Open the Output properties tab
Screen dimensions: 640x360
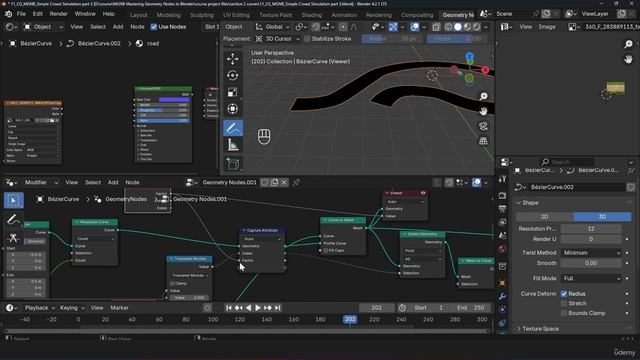pyautogui.click(x=502, y=209)
